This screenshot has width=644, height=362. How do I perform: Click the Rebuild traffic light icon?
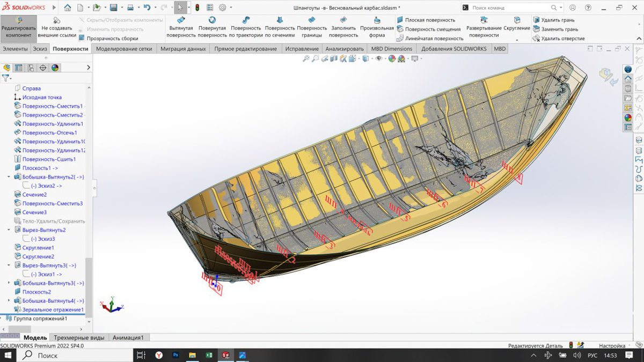tap(197, 8)
